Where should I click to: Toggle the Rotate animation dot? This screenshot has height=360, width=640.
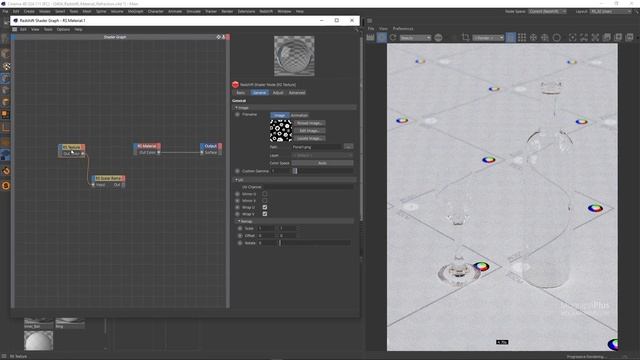(240, 243)
